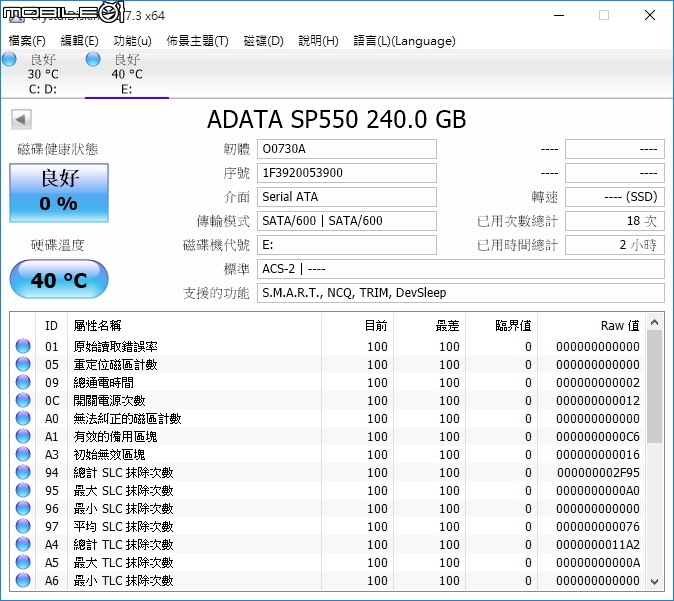Click status icon for attribute A4

pos(23,545)
